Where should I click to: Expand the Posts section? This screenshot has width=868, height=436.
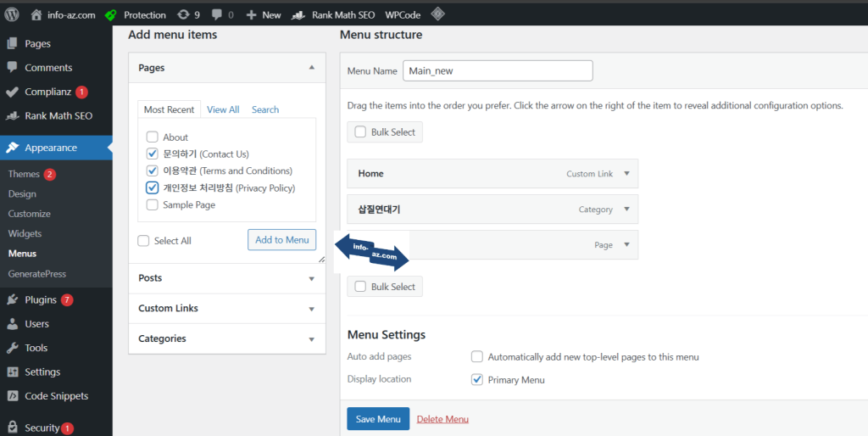tap(311, 278)
